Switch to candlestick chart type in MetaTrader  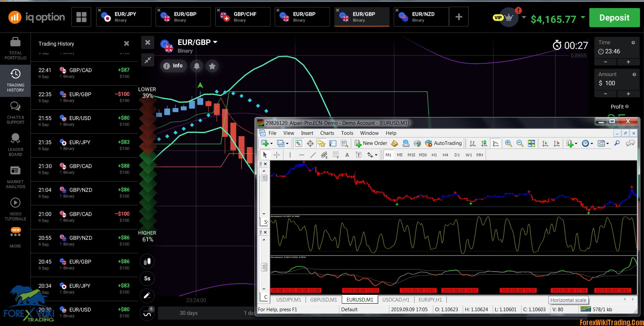(x=484, y=144)
